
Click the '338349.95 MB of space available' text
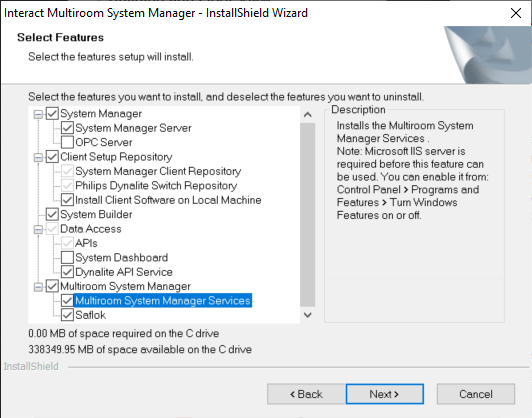click(140, 349)
